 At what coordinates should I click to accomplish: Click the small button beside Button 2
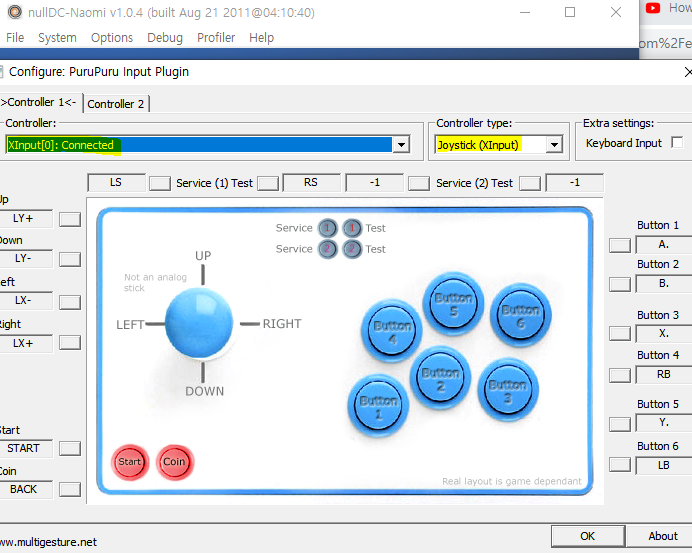(620, 284)
